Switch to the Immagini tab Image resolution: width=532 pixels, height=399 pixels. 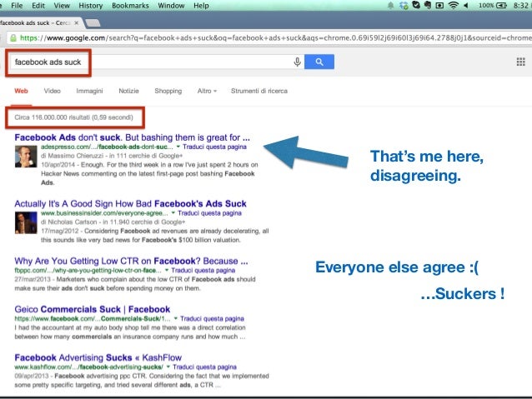pyautogui.click(x=89, y=91)
